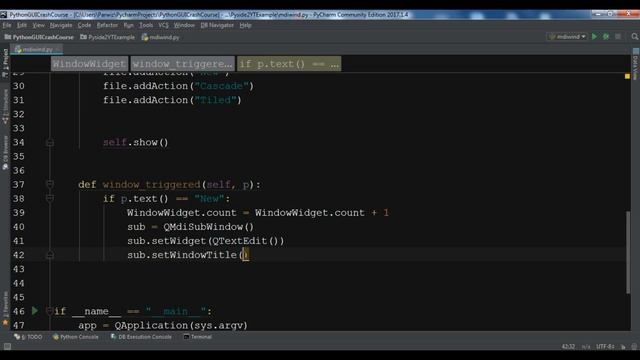Click the grey Stop square in toolbar
Image resolution: width=640 pixels, height=360 pixels.
coord(618,37)
